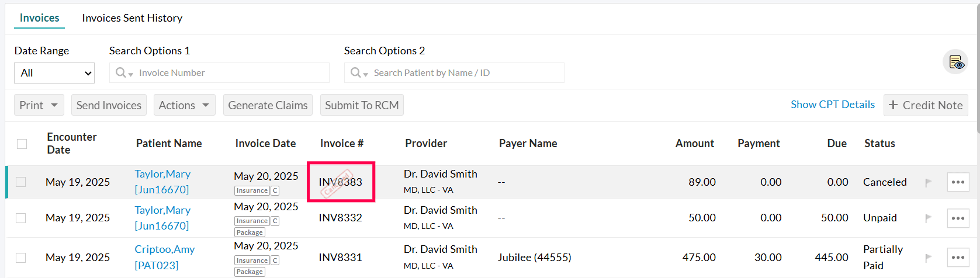980x278 pixels.
Task: Click the Show CPT Details link
Action: point(832,105)
